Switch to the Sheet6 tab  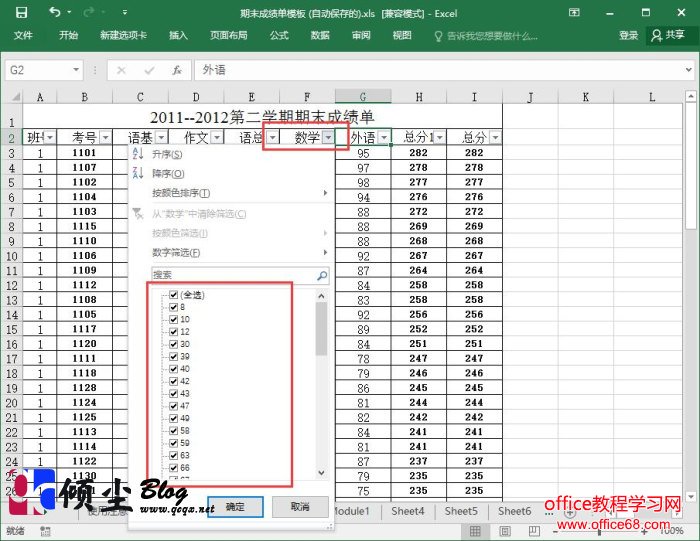click(x=514, y=511)
